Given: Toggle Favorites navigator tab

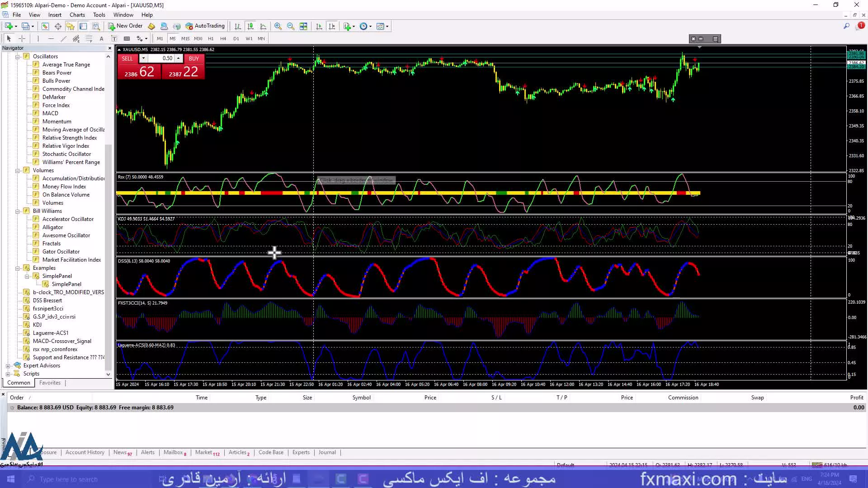Looking at the screenshot, I should click(49, 383).
